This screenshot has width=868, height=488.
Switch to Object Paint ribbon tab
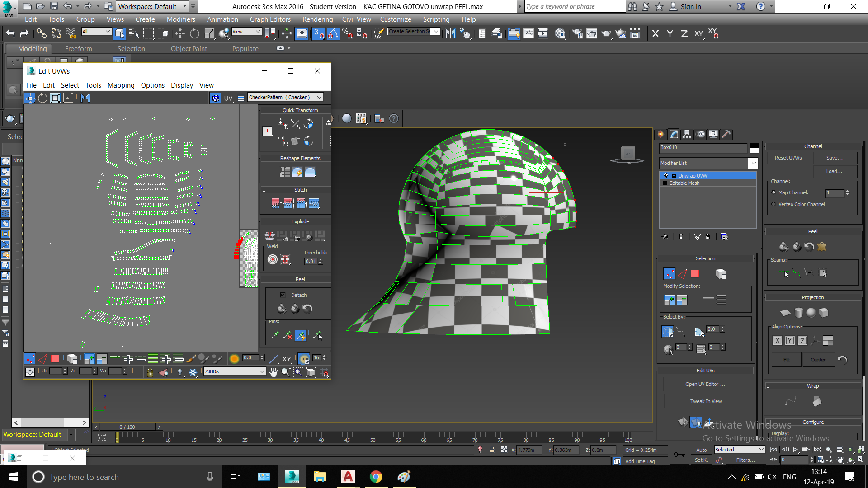pos(189,49)
